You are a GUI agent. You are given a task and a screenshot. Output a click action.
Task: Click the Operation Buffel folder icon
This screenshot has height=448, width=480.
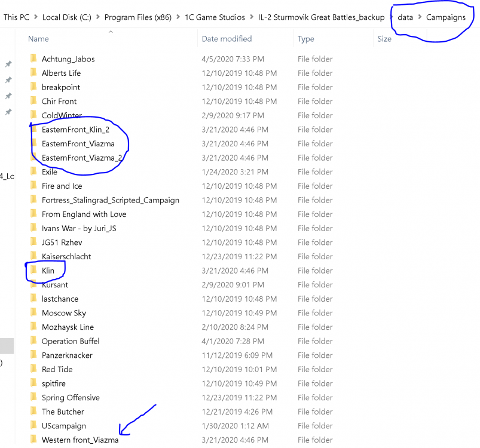[33, 340]
